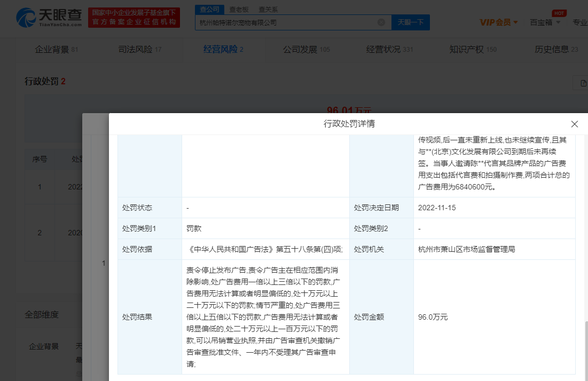Clear the search box text

[381, 22]
